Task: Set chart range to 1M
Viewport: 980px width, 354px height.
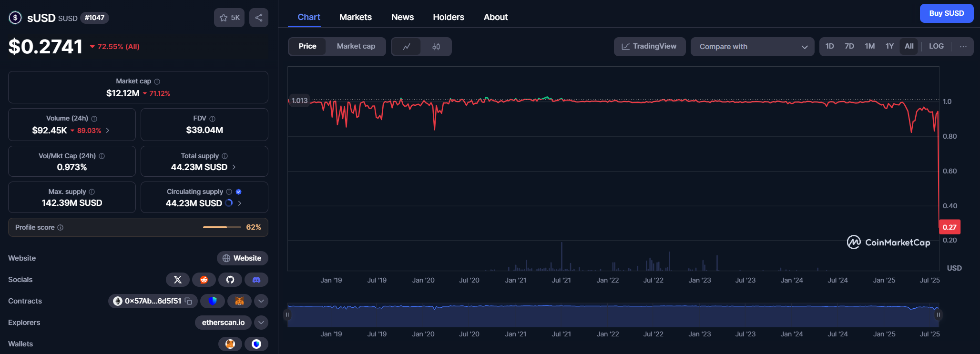Action: [x=870, y=46]
